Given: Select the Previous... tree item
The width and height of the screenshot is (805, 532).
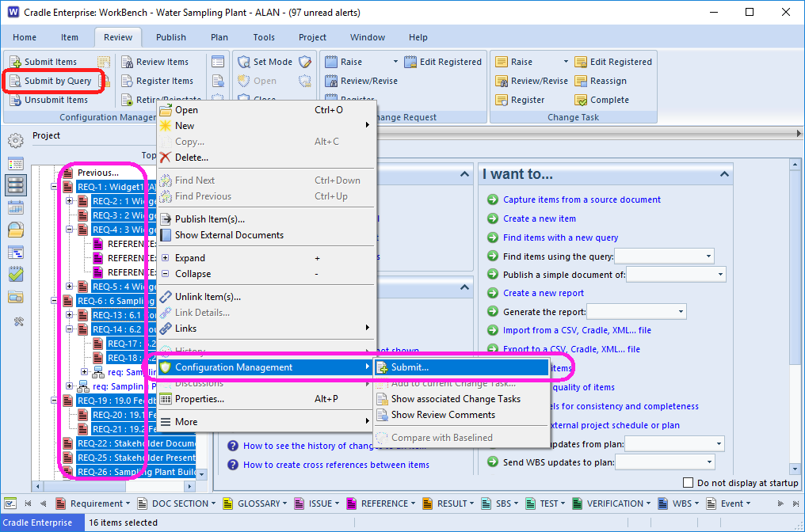Looking at the screenshot, I should (x=97, y=173).
